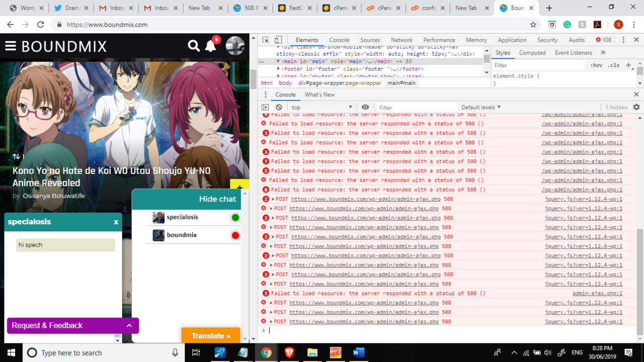Switch to the Network tab
This screenshot has height=362, width=644.
401,40
